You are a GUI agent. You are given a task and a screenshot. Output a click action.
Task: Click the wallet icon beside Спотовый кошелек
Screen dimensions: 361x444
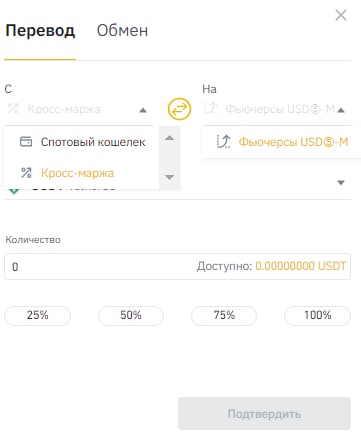point(26,142)
